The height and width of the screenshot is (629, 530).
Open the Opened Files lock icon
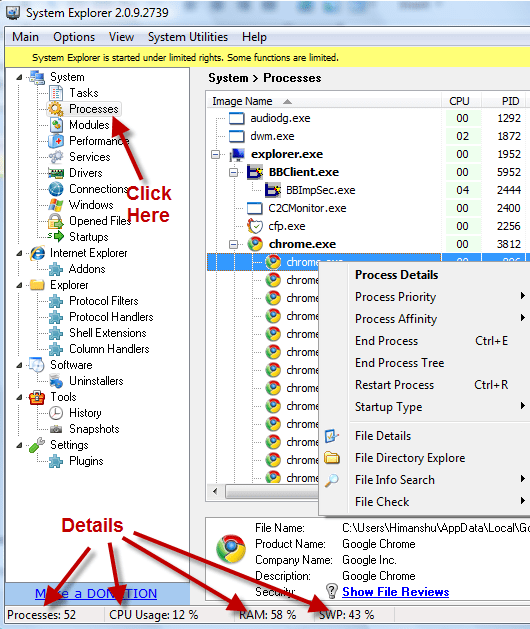pyautogui.click(x=56, y=221)
